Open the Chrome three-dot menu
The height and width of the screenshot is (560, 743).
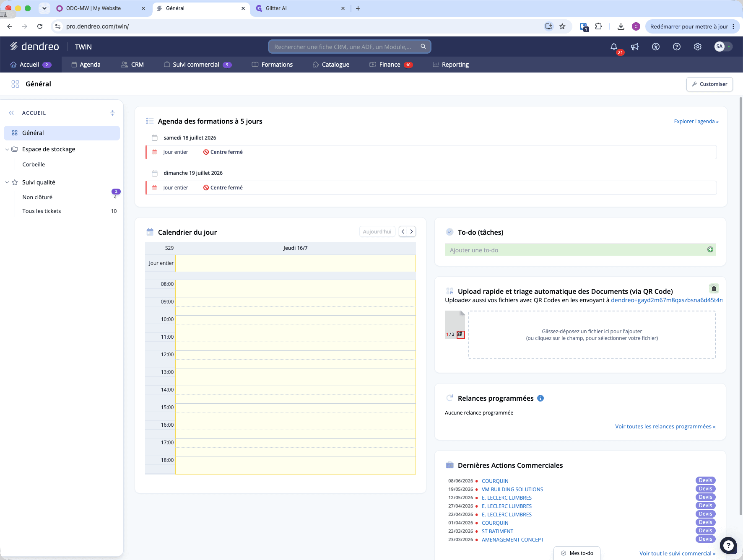[x=733, y=26]
